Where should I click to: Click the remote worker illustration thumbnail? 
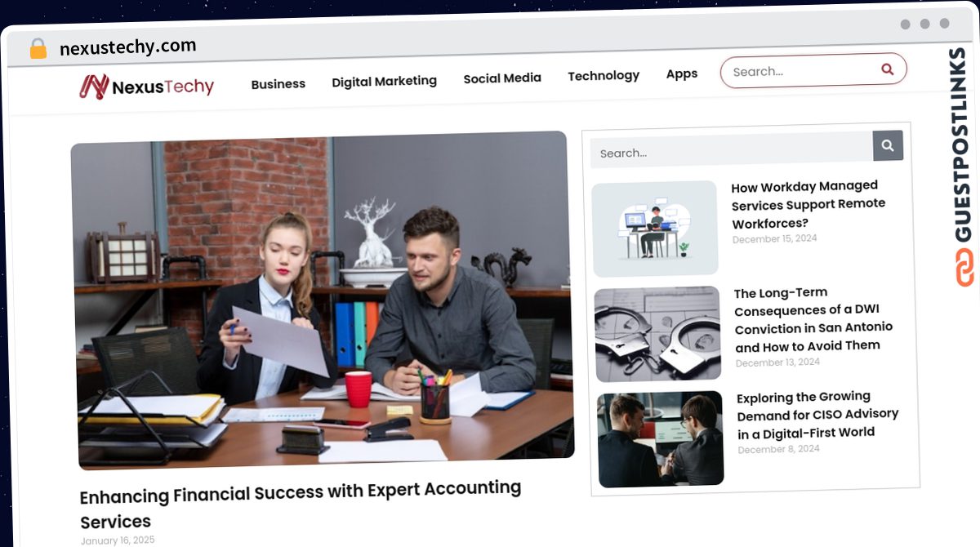[655, 229]
